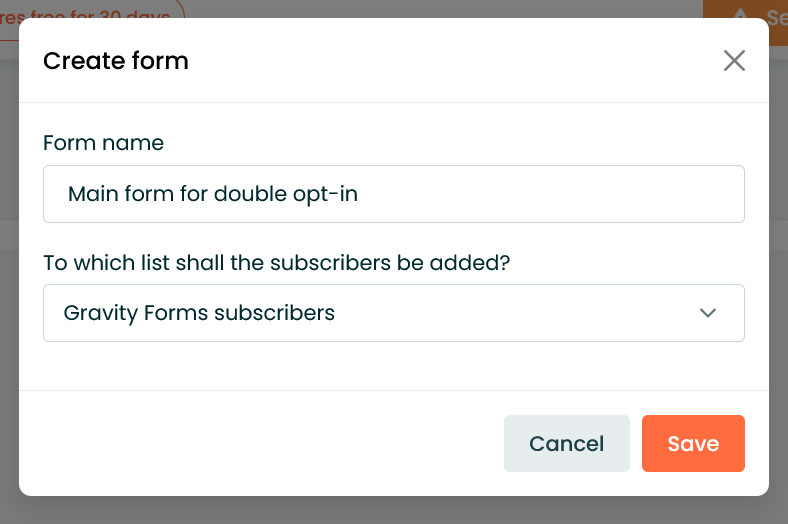The image size is (788, 524).
Task: Click the 'To which list' question label
Action: pyautogui.click(x=276, y=263)
